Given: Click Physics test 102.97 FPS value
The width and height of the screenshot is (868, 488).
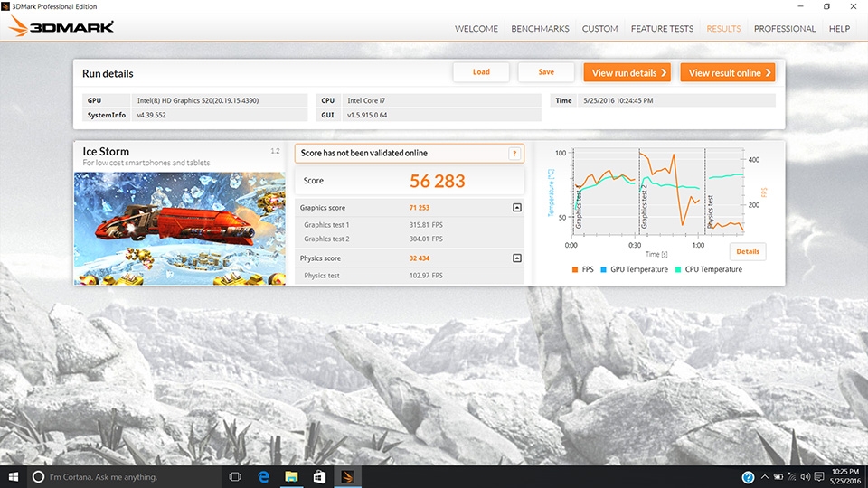Looking at the screenshot, I should (426, 275).
